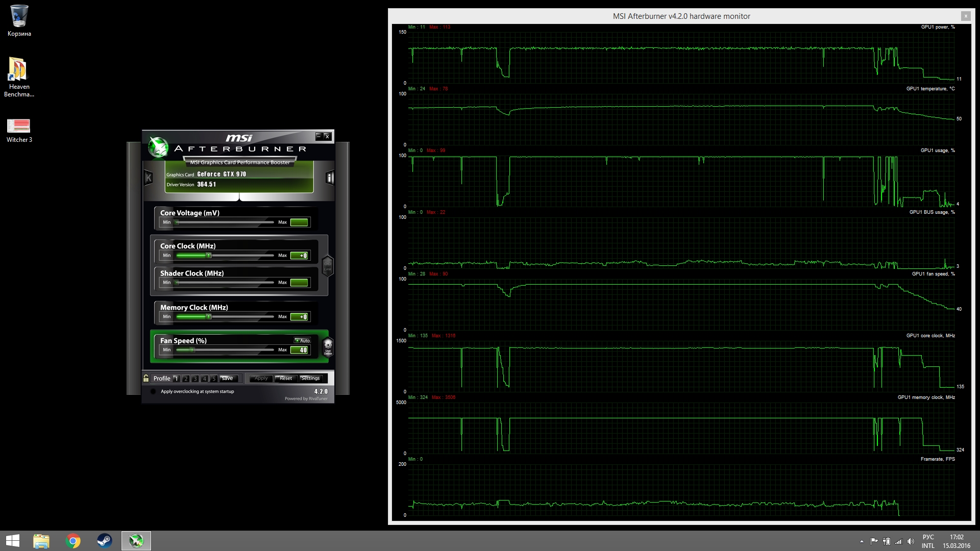Open the Windows Start button
The image size is (980, 551).
(x=12, y=541)
